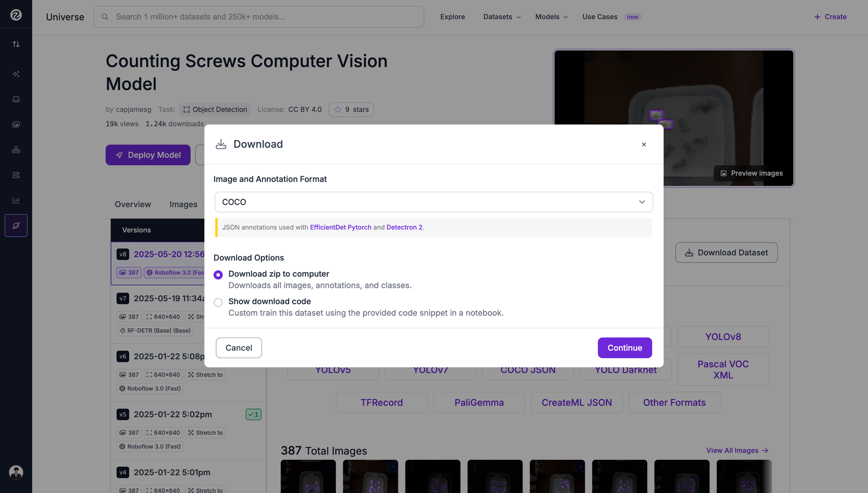The height and width of the screenshot is (493, 868).
Task: Expand the Datasets menu
Action: (502, 17)
